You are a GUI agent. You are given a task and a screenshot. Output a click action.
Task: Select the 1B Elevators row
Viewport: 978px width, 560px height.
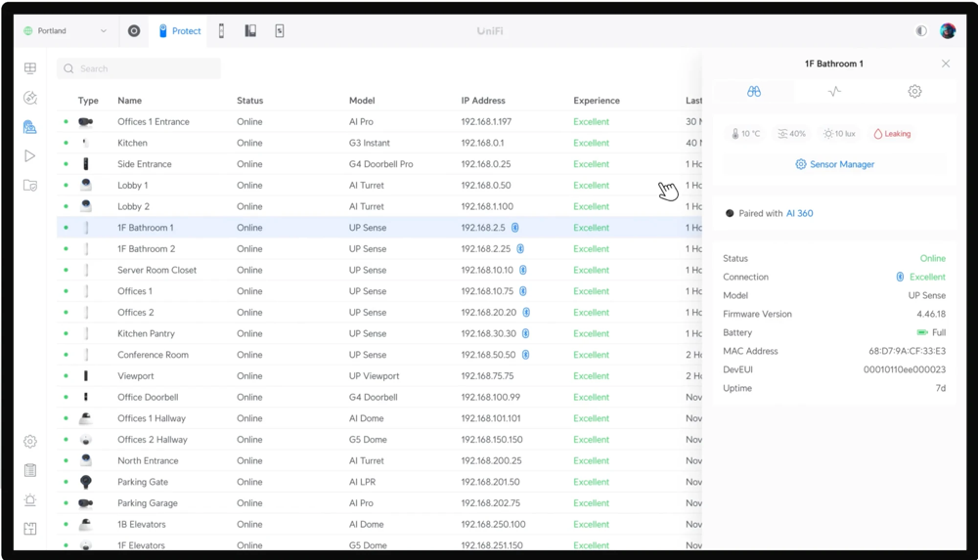click(379, 525)
